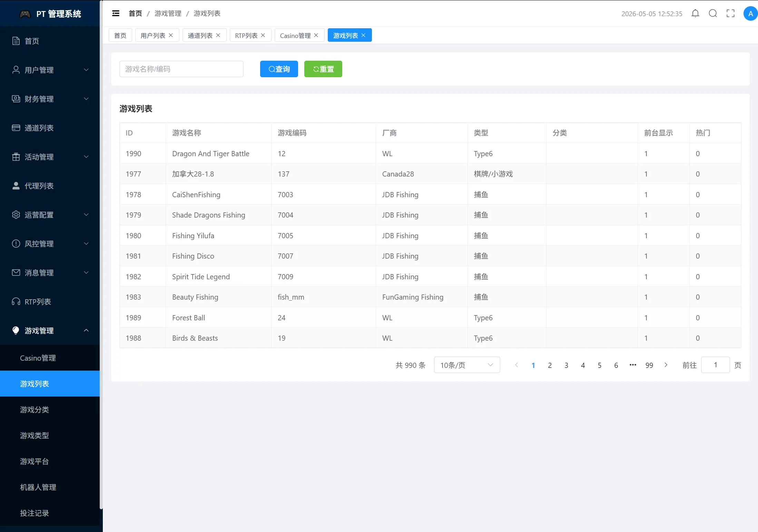Select 游戏平台 submenu item
The width and height of the screenshot is (758, 532).
50,461
